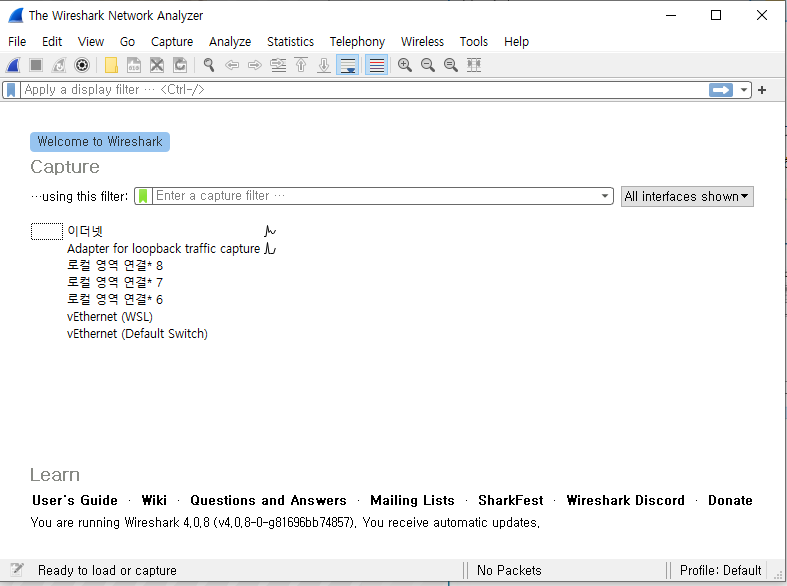Click Go to specified packet icon
The width and height of the screenshot is (787, 586).
278,65
